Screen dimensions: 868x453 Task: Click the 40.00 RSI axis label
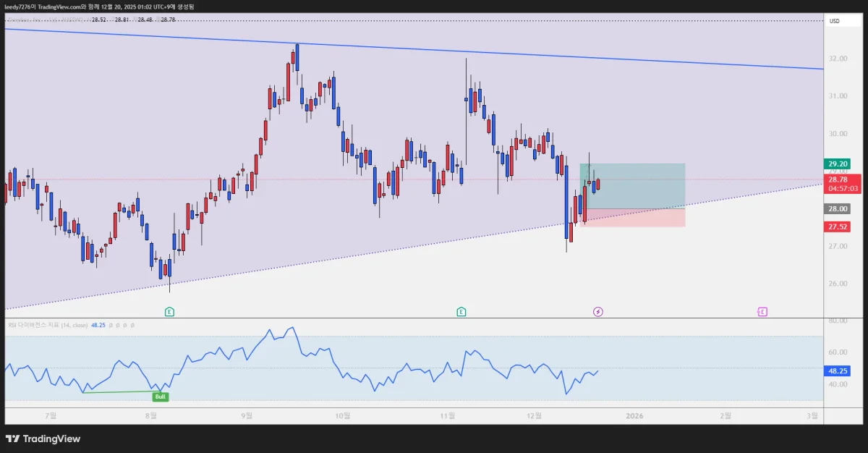coord(838,385)
